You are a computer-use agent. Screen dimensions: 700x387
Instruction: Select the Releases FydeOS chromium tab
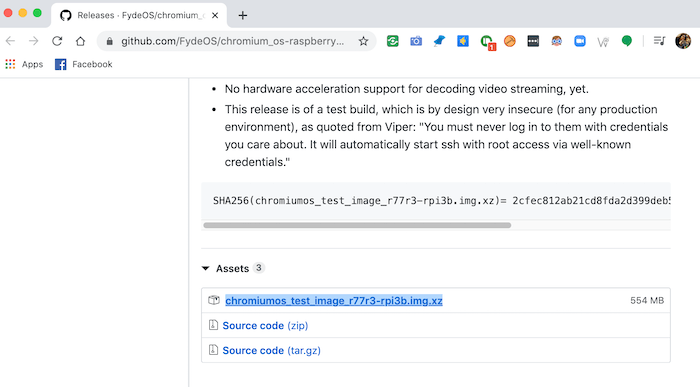coord(139,16)
